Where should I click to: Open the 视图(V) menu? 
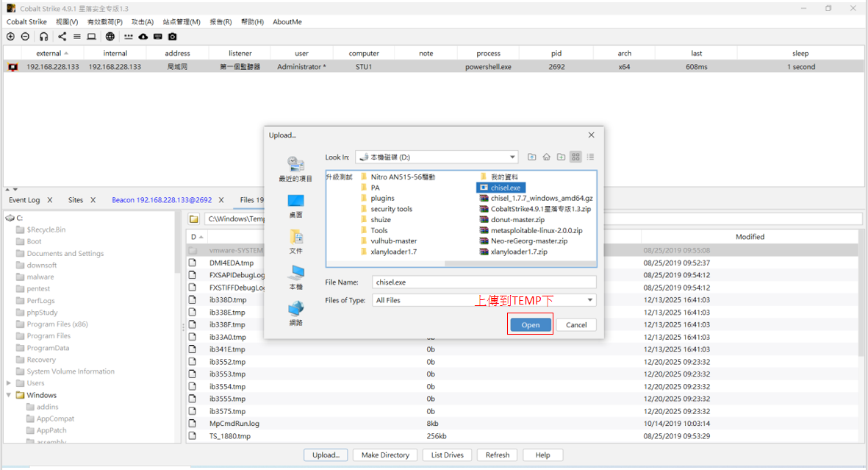[66, 21]
